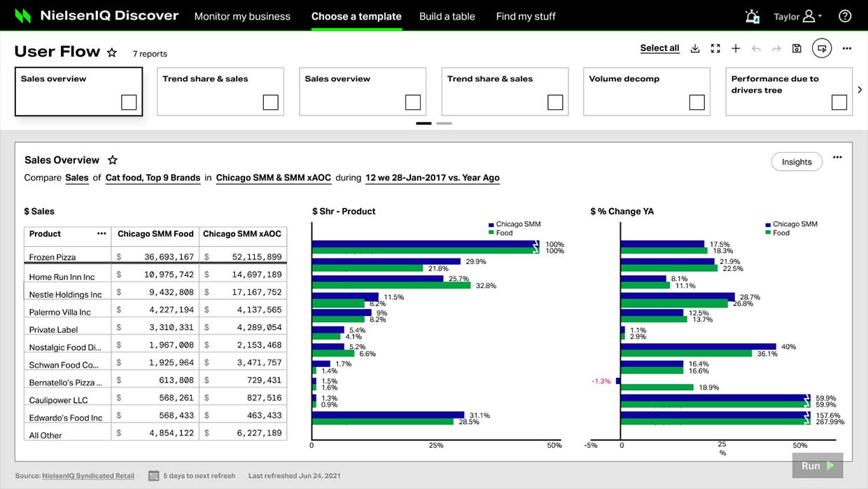Open the Insights button
The height and width of the screenshot is (489, 868).
[797, 162]
